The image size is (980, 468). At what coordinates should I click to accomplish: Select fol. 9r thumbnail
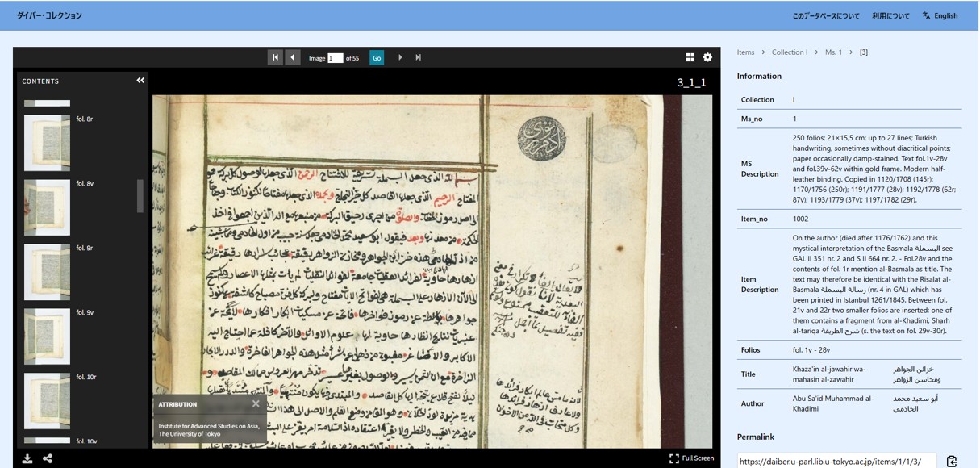coord(47,272)
